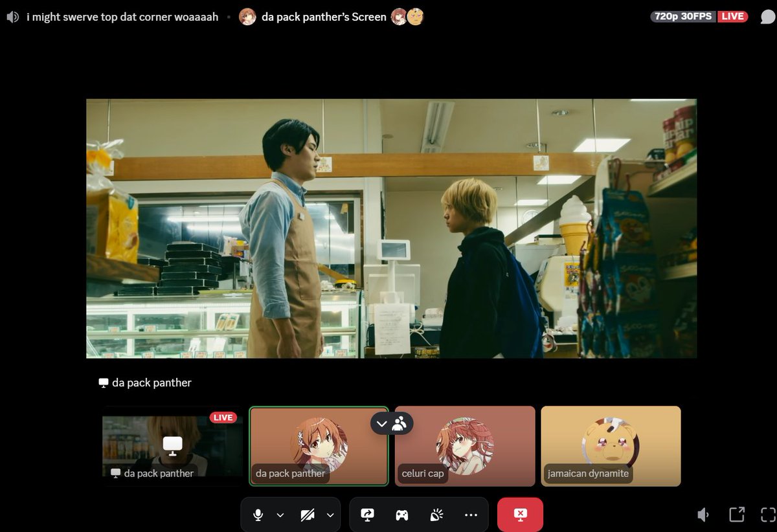Mute the microphone
The image size is (777, 532).
pos(258,515)
